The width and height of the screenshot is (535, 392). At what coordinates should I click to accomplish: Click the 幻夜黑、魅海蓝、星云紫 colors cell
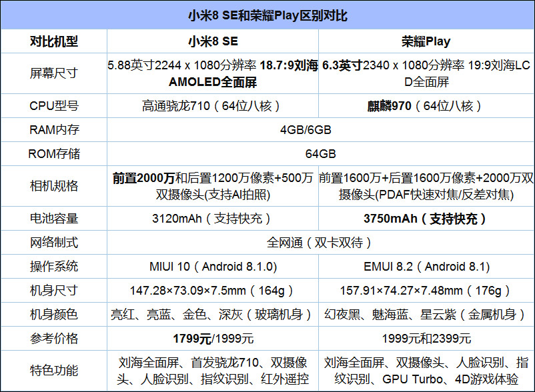tap(426, 314)
